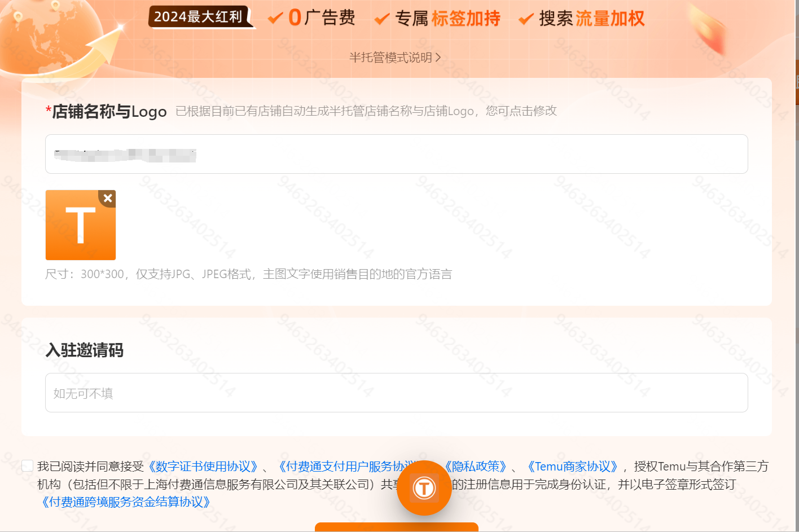This screenshot has height=532, width=799.
Task: Click the chevron next to 半托管模式说明
Action: (x=438, y=58)
